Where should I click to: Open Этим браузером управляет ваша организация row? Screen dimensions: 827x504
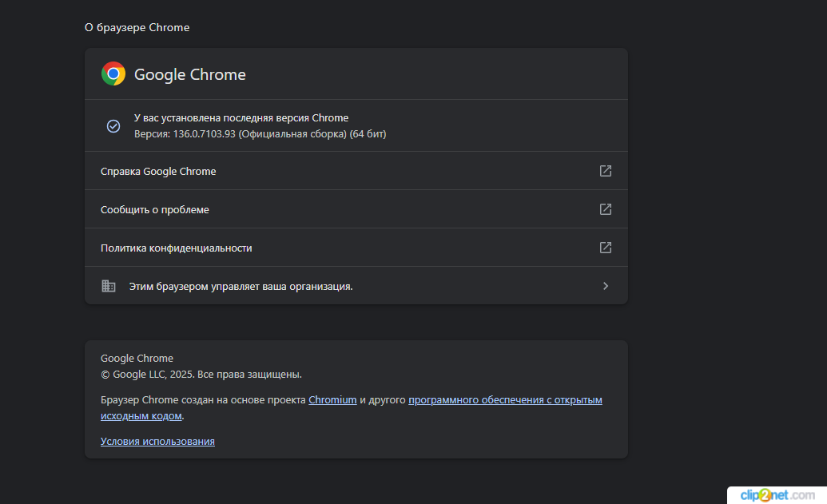click(356, 286)
